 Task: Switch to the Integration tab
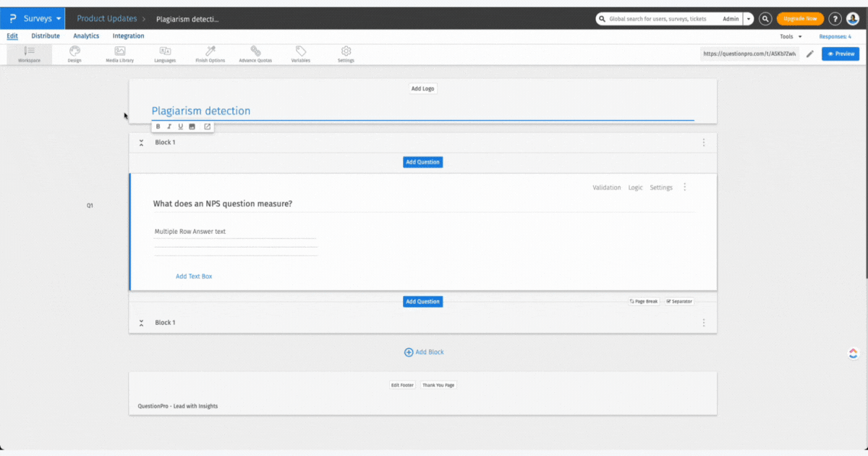pos(128,36)
